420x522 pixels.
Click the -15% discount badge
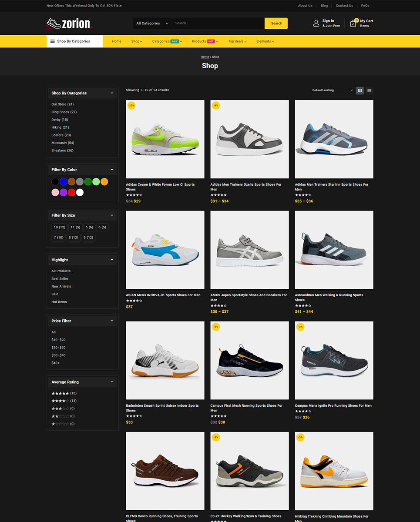131,106
